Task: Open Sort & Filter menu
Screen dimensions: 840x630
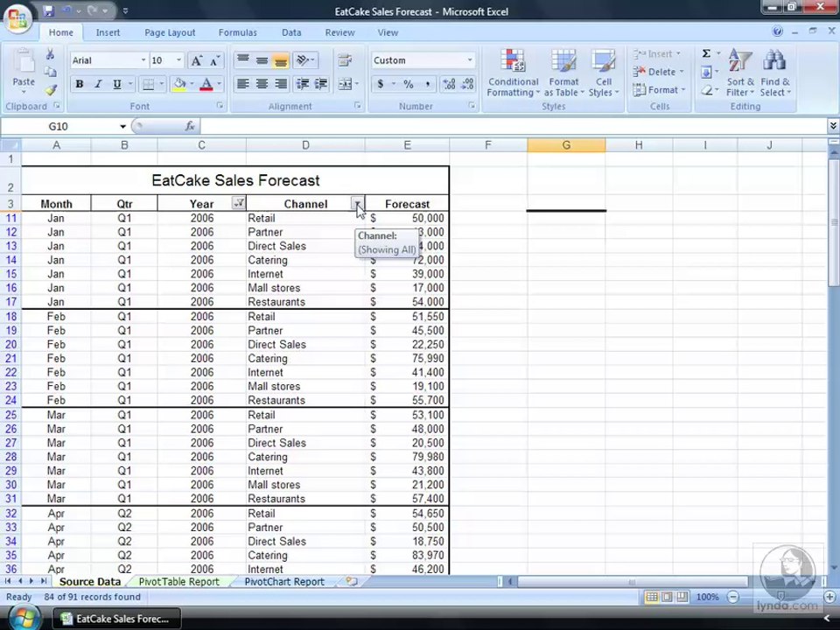Action: pyautogui.click(x=740, y=73)
